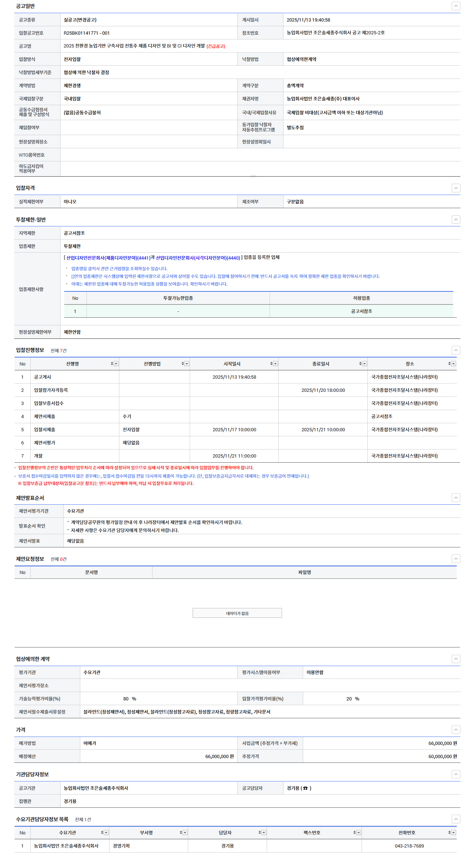Sort the 장소 column
The height and width of the screenshot is (868, 471).
[449, 364]
